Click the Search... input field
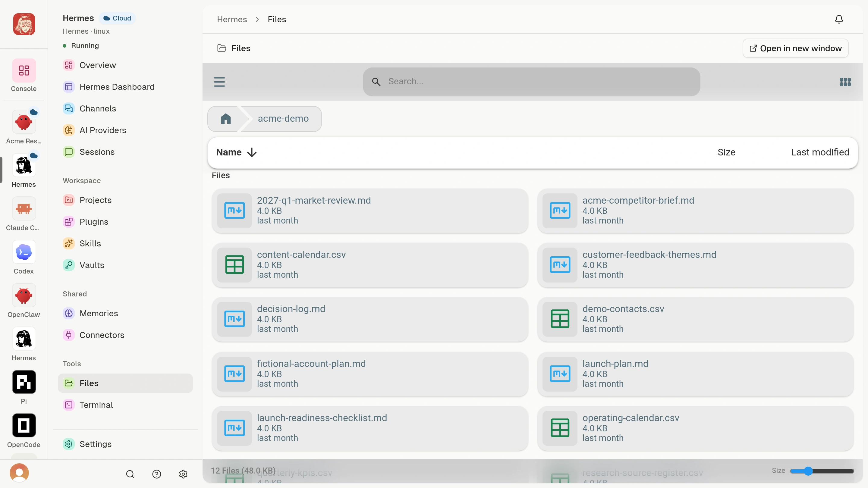868x488 pixels. (x=531, y=82)
